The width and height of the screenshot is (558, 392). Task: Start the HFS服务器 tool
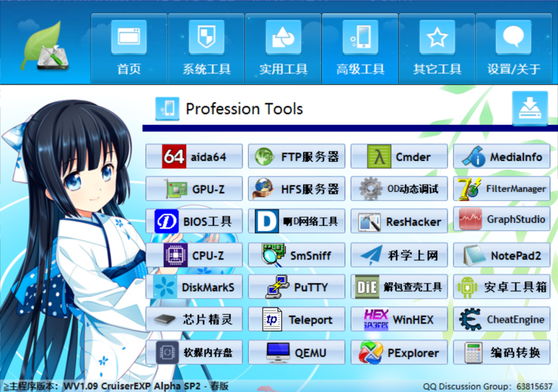(297, 189)
